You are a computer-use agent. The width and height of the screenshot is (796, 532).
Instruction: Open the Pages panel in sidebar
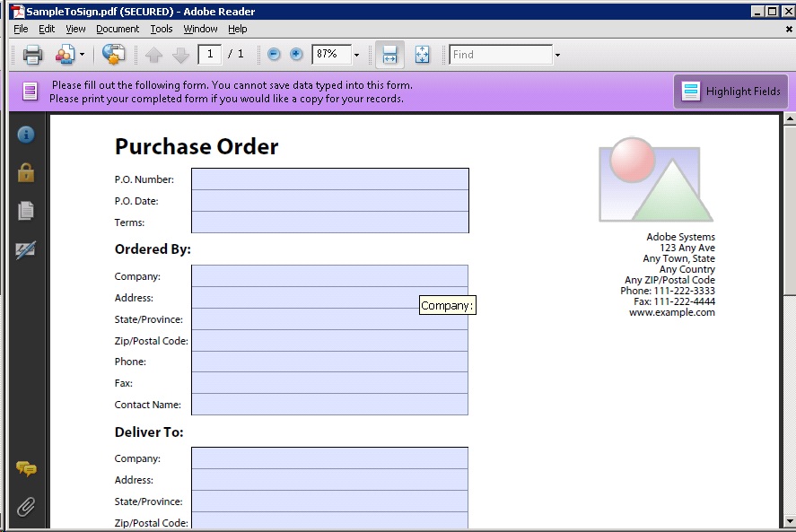(26, 211)
